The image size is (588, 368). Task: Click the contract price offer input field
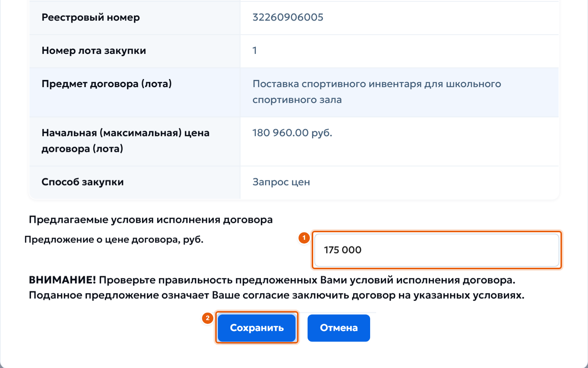pos(436,250)
